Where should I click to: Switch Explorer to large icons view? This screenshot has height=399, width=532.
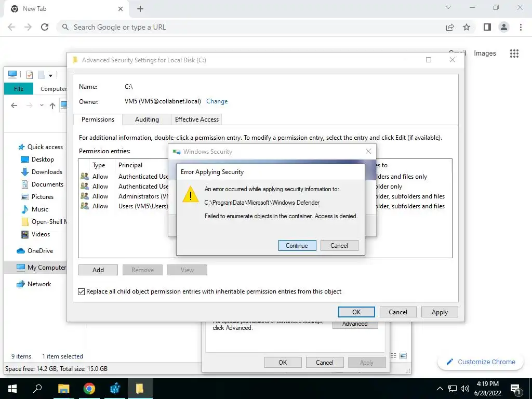tap(403, 355)
